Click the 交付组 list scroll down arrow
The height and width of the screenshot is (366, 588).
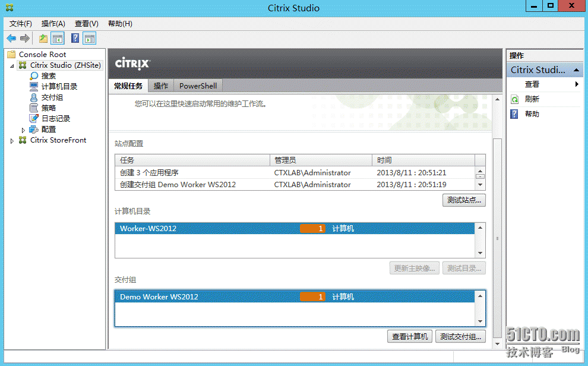tap(480, 321)
